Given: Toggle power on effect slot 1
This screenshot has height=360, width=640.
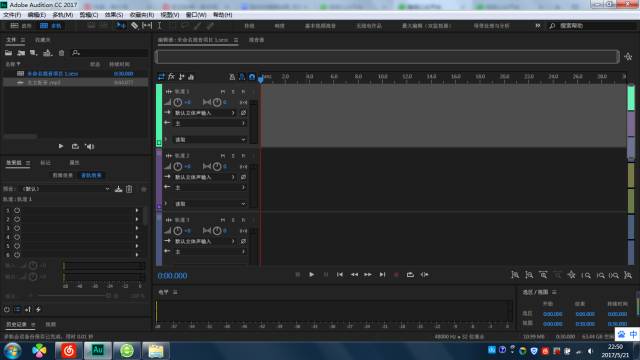Looking at the screenshot, I should [17, 211].
